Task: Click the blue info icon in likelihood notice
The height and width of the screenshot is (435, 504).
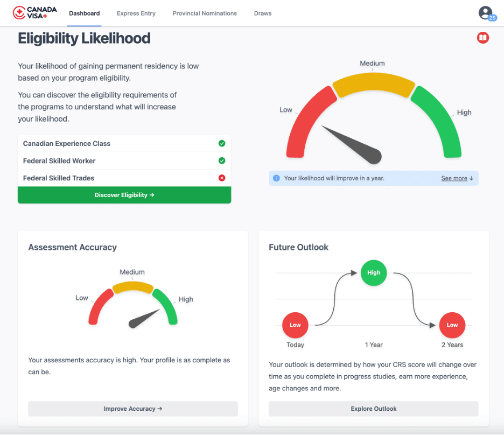Action: click(276, 178)
